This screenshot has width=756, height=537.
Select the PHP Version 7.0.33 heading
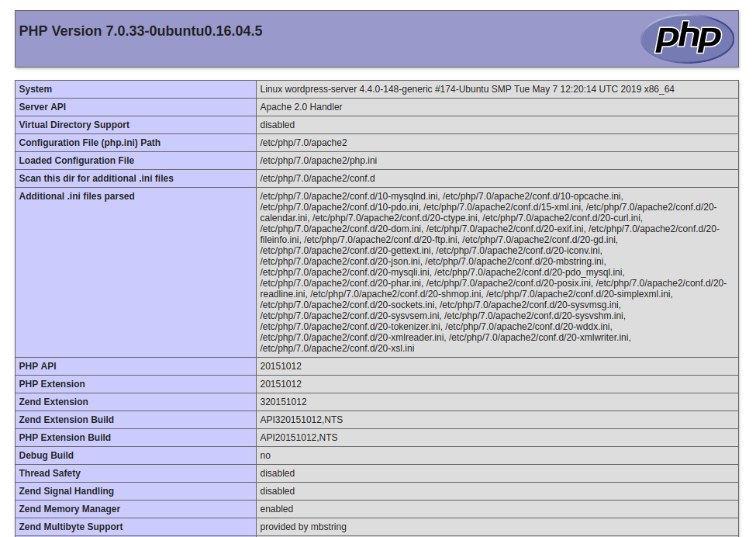(140, 31)
